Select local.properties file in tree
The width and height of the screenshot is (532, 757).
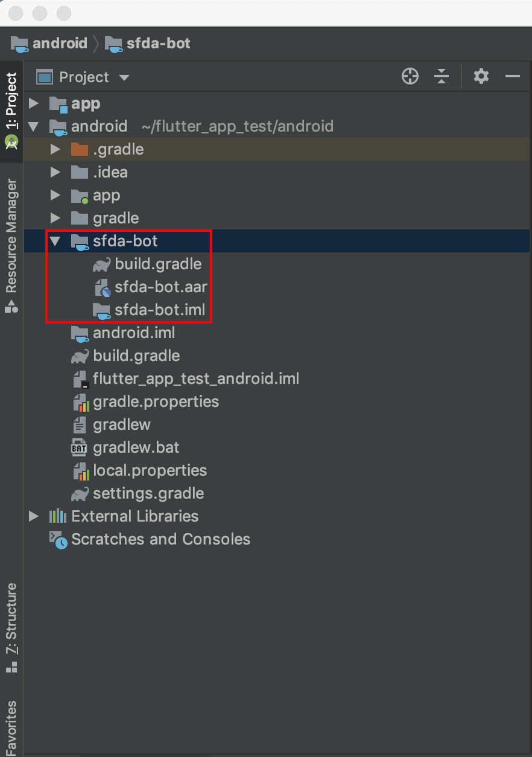click(150, 470)
